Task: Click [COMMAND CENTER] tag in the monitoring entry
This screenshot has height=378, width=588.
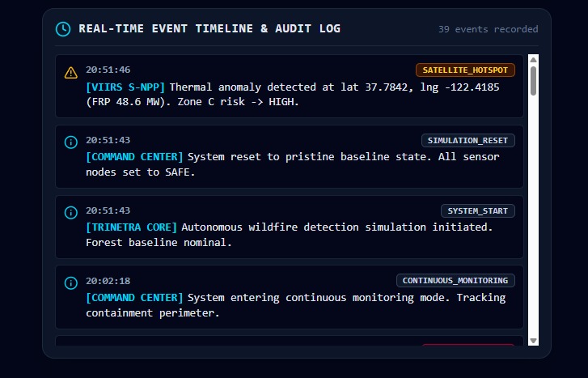Action: 134,298
